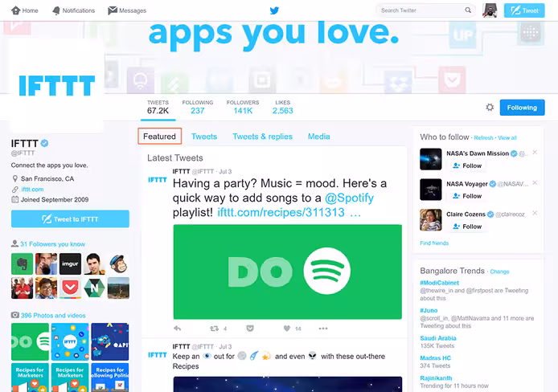558x392 pixels.
Task: Open the @API media thumbnail
Action: [110, 341]
